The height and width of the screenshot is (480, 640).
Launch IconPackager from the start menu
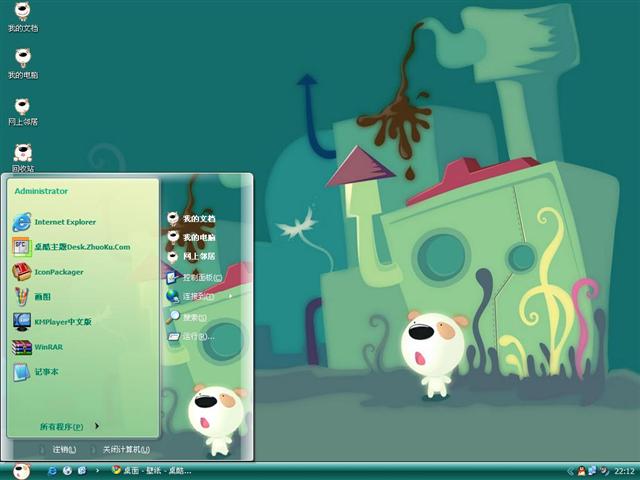coord(48,272)
